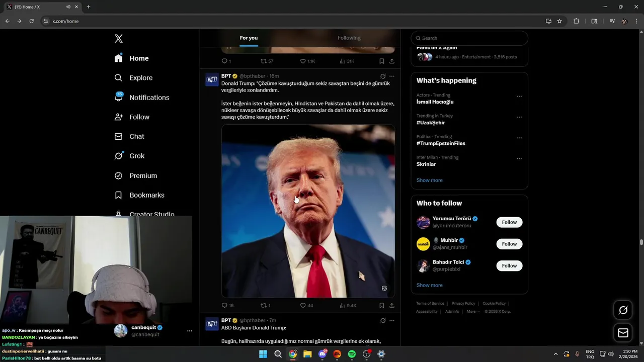
Task: Follow Yorumcu Terörü
Action: click(x=509, y=222)
